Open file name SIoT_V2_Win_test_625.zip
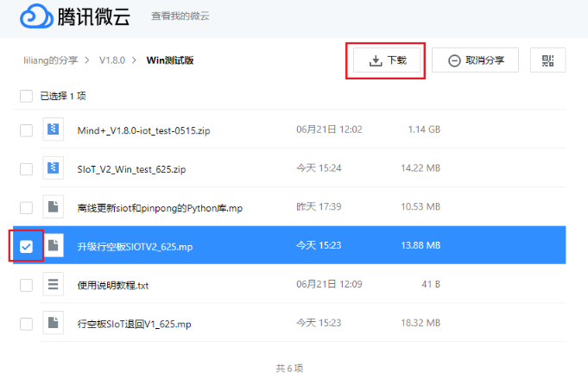 pos(131,169)
